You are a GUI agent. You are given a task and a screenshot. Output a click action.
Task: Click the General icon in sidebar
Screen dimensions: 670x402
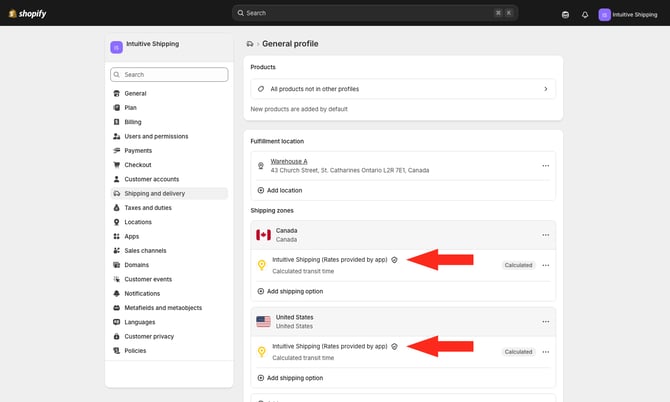click(x=116, y=94)
